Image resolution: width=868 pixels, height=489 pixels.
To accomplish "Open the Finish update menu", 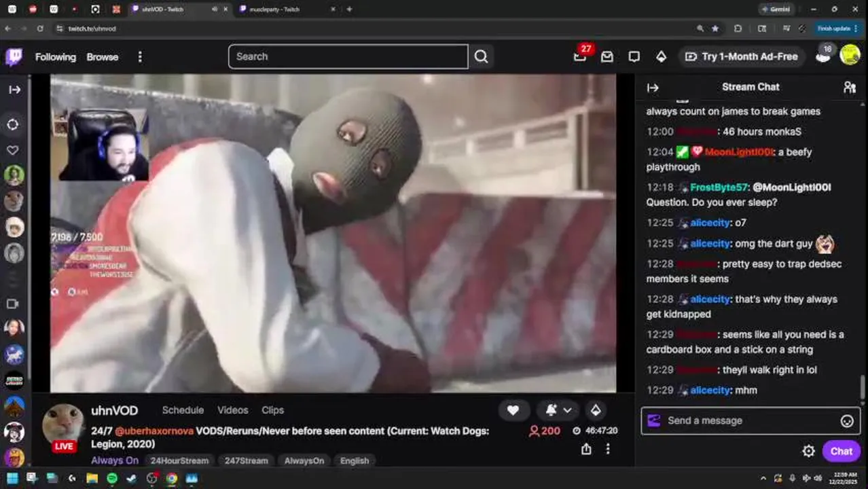I will coord(837,29).
